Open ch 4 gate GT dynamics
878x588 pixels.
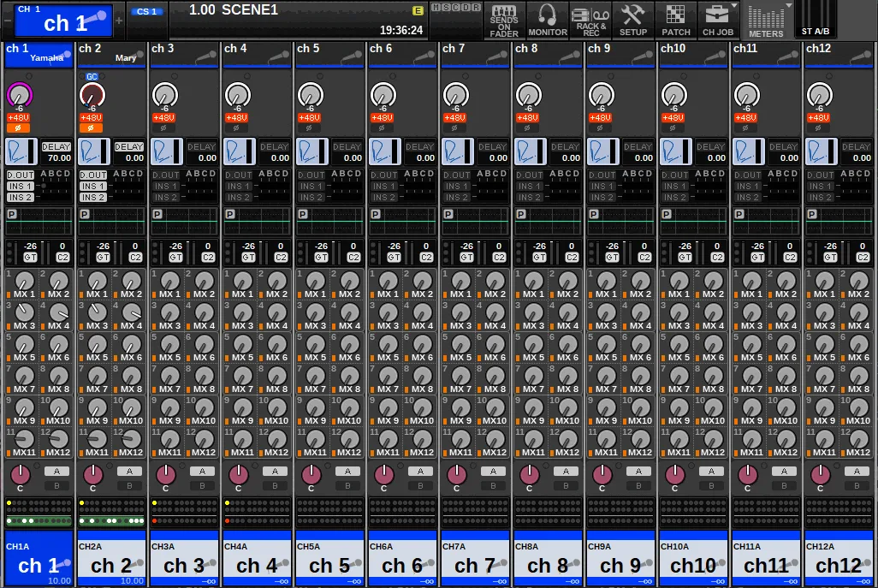(248, 257)
